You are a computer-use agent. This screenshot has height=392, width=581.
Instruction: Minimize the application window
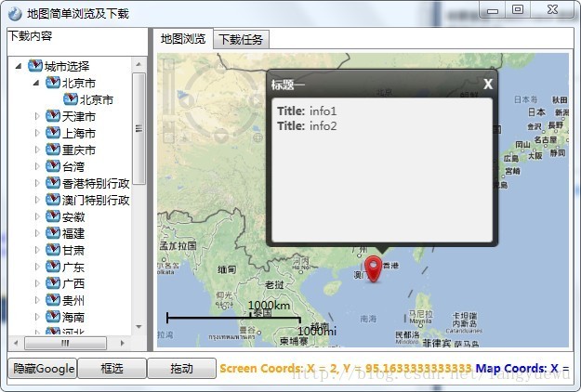tap(493, 10)
